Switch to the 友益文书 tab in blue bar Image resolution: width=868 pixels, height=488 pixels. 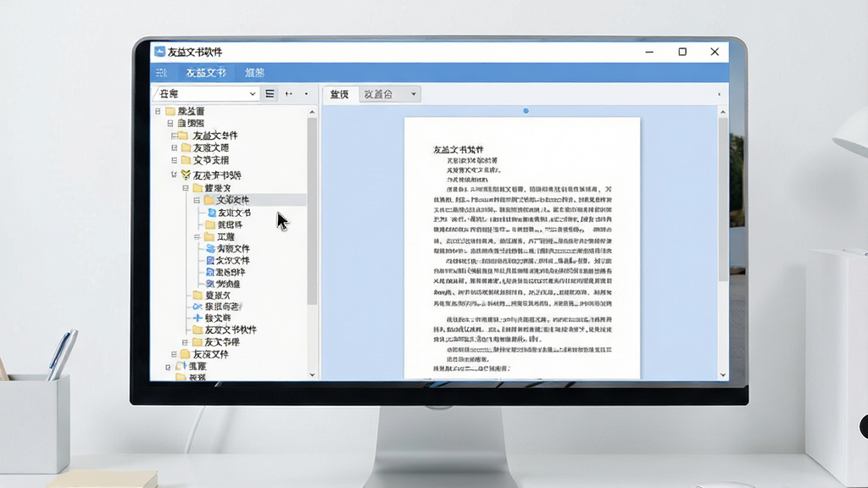pos(205,73)
